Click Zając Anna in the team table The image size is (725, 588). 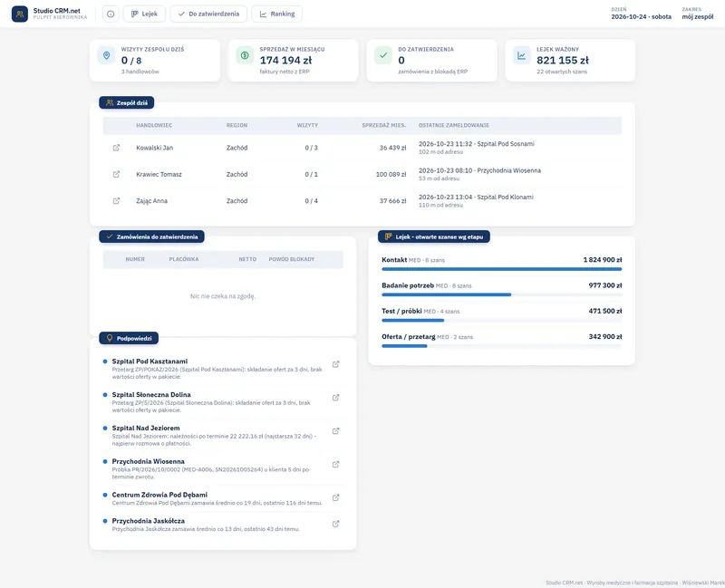click(x=151, y=201)
